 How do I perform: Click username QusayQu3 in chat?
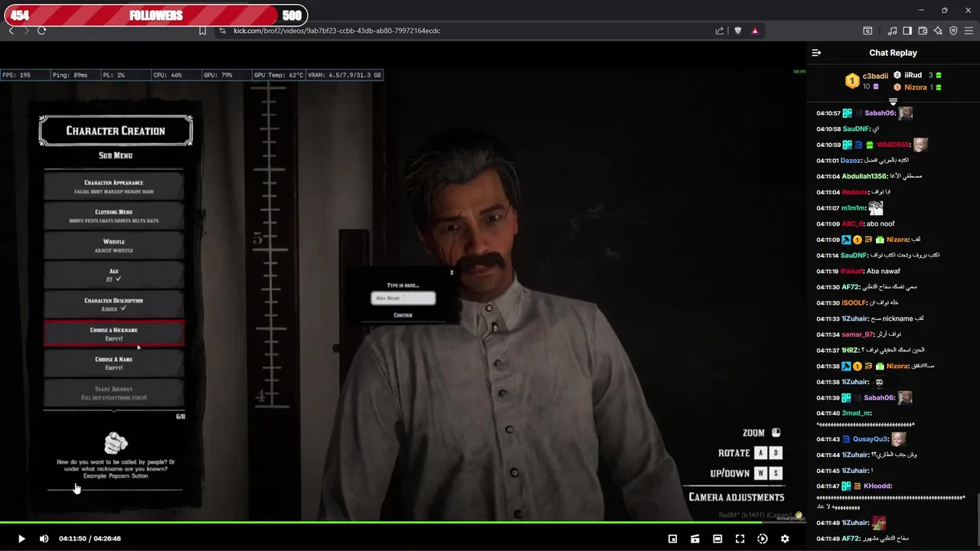click(871, 439)
